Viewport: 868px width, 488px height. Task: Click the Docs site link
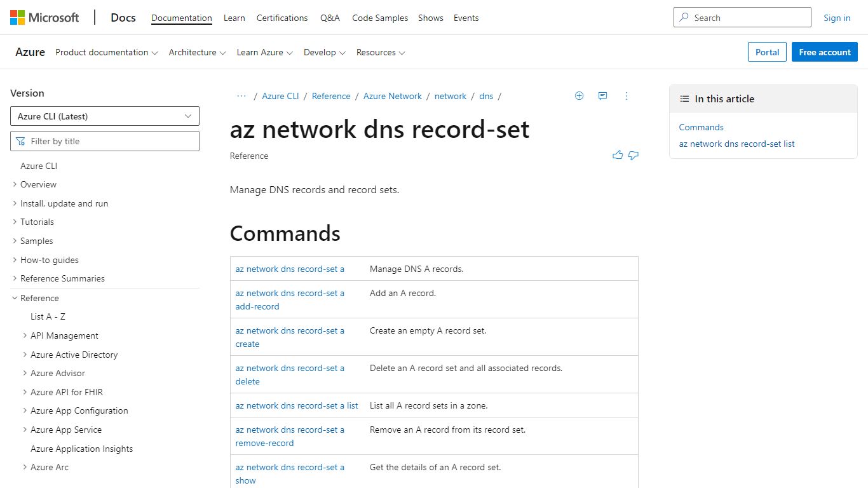[123, 18]
